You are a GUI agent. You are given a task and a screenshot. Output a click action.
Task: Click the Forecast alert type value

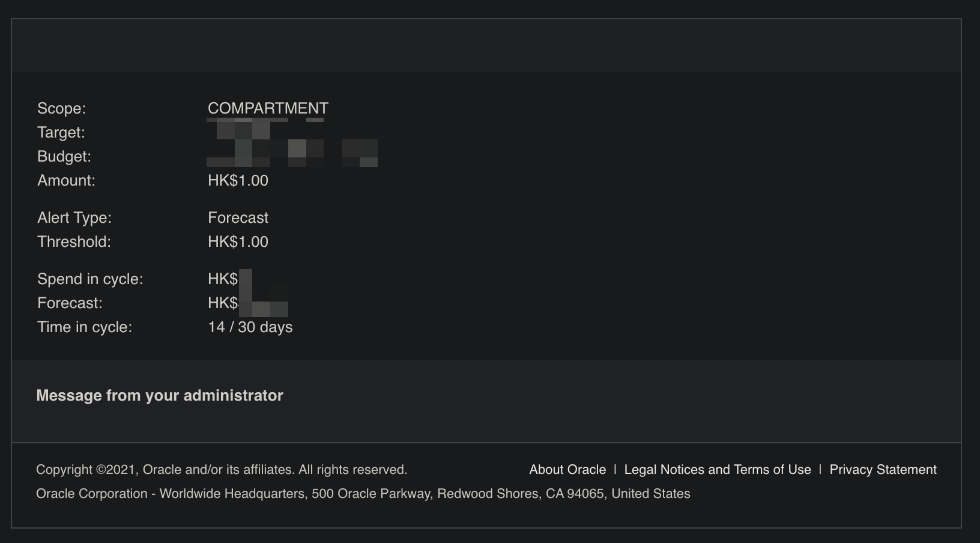[238, 218]
